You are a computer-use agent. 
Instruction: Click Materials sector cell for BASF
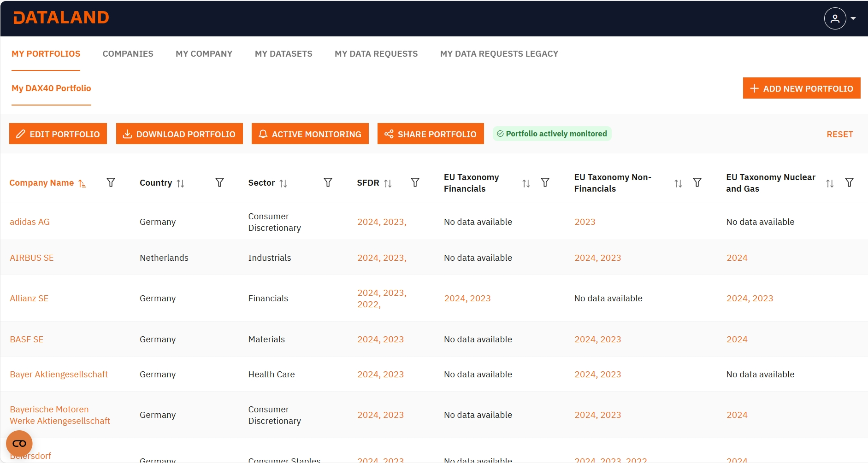[x=266, y=339]
